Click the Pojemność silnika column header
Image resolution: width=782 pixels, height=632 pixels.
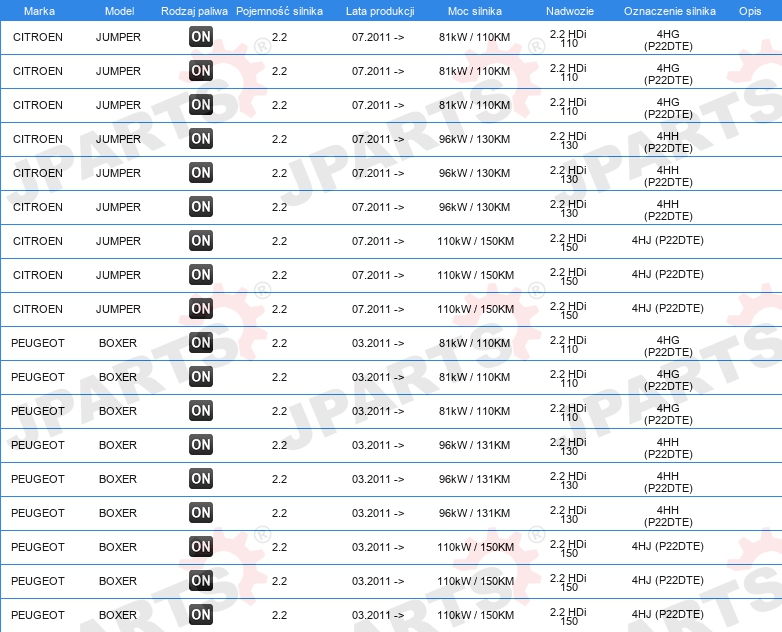tap(279, 11)
